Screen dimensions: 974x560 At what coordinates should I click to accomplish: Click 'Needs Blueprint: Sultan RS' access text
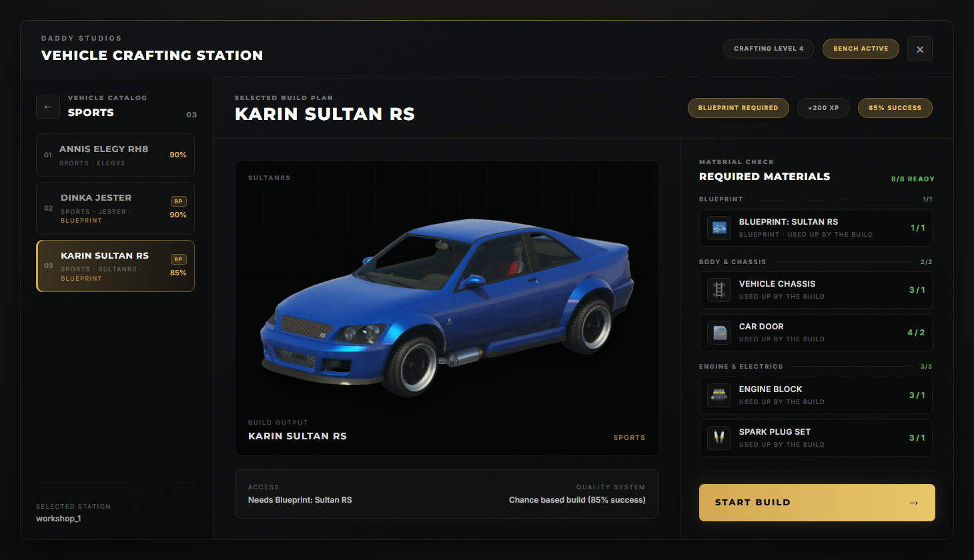pos(300,500)
